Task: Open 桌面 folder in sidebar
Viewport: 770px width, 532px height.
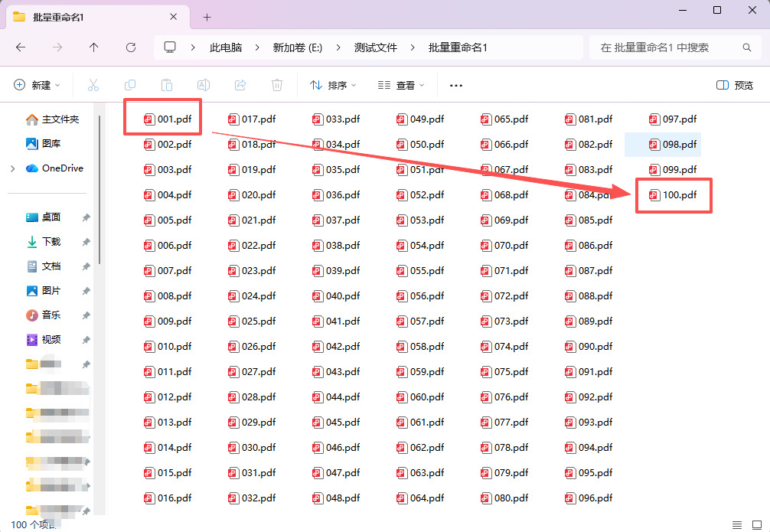Action: [43, 217]
